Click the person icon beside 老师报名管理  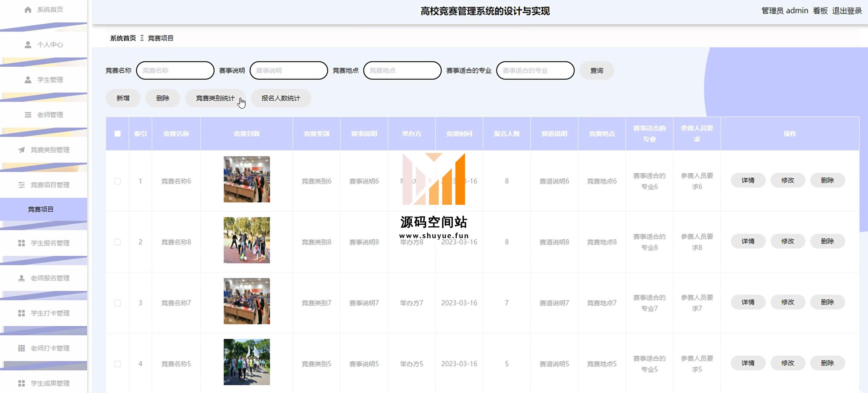[22, 278]
